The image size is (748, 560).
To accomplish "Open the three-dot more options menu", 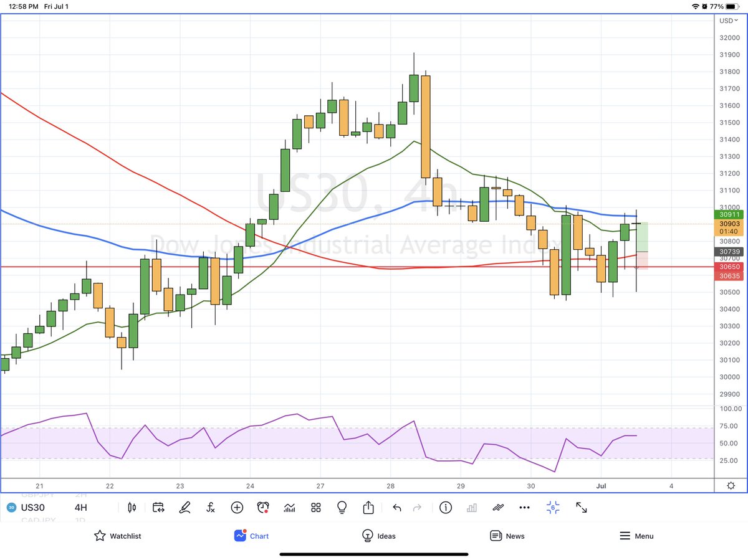I will point(524,508).
